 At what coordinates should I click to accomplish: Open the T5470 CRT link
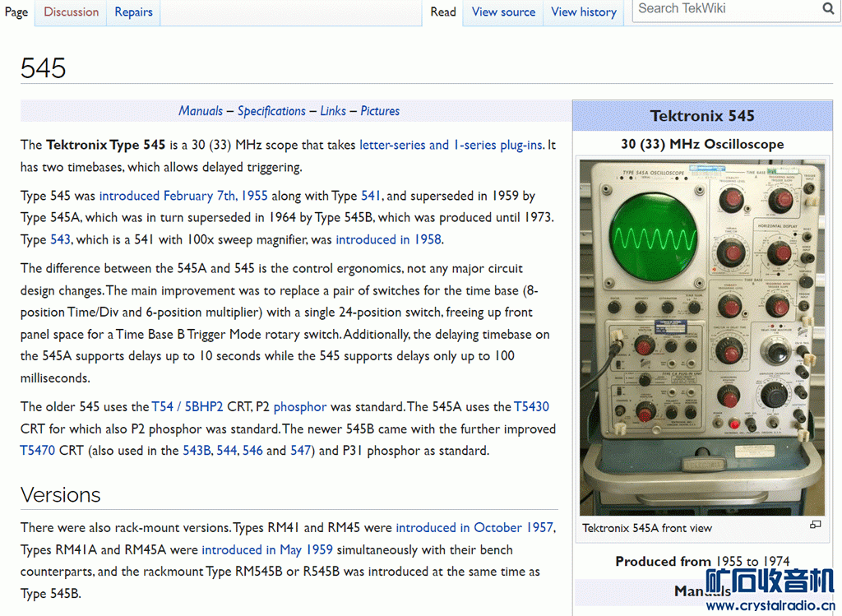point(37,451)
